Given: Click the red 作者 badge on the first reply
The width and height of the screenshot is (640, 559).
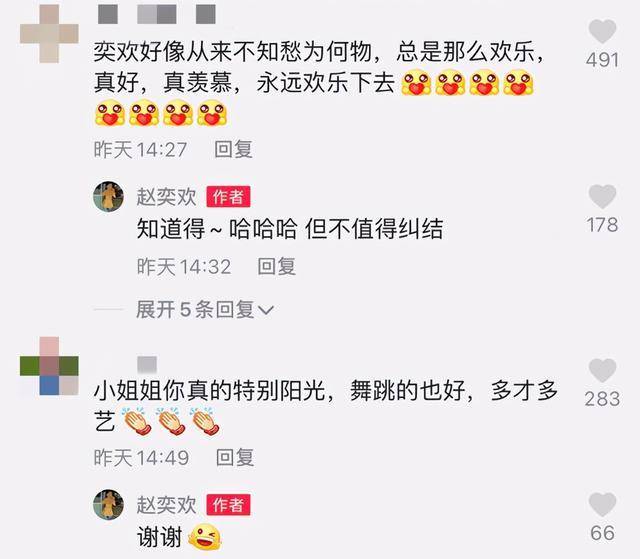Looking at the screenshot, I should point(228,197).
